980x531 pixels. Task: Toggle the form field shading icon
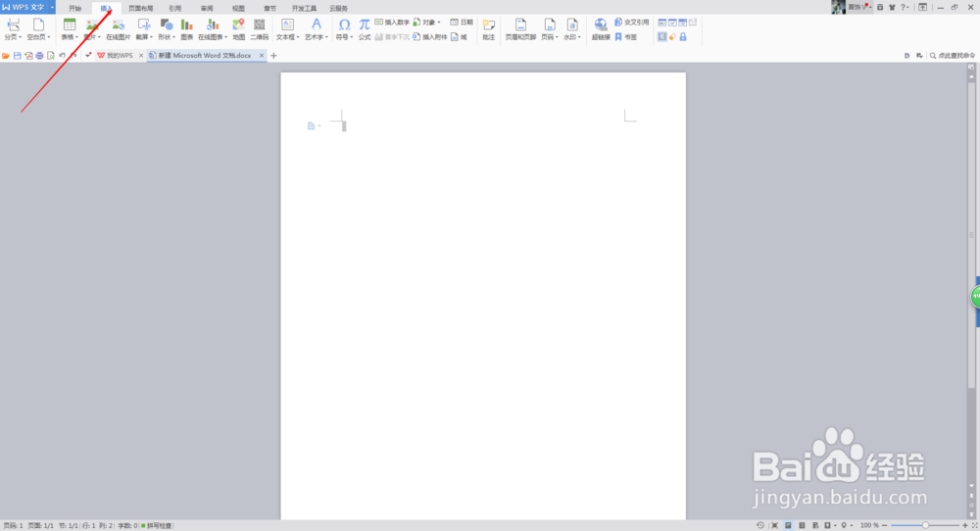pyautogui.click(x=661, y=37)
